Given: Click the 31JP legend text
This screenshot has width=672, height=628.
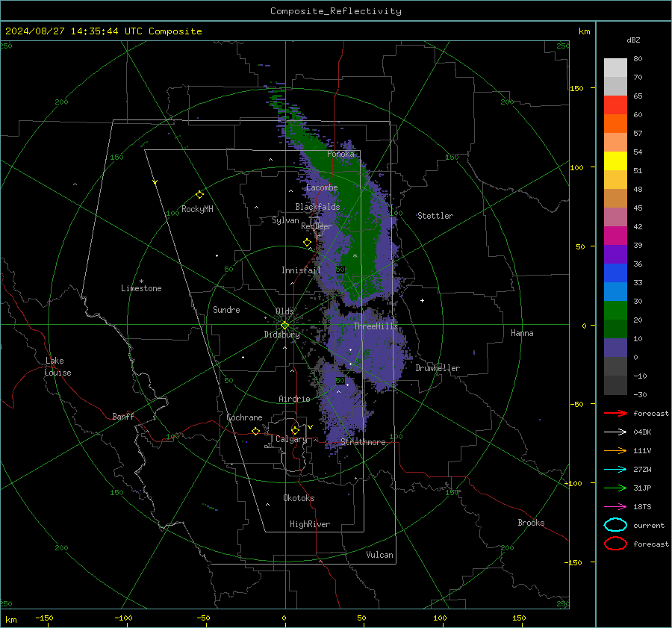Looking at the screenshot, I should [642, 488].
